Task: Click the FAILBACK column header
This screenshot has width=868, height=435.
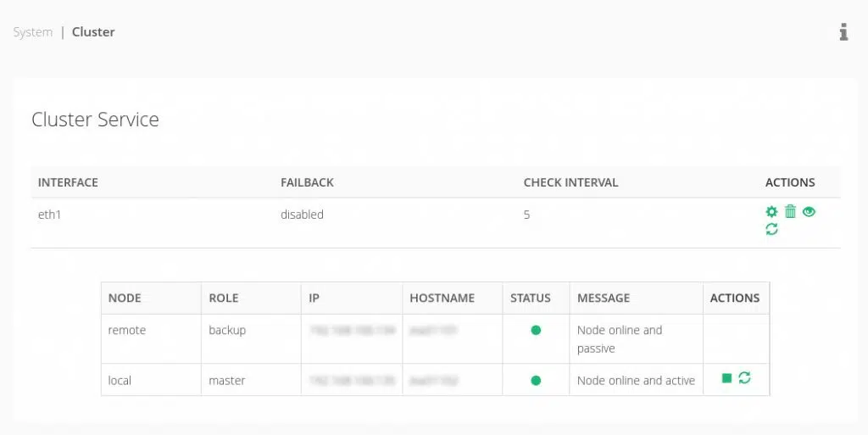Action: click(x=307, y=182)
